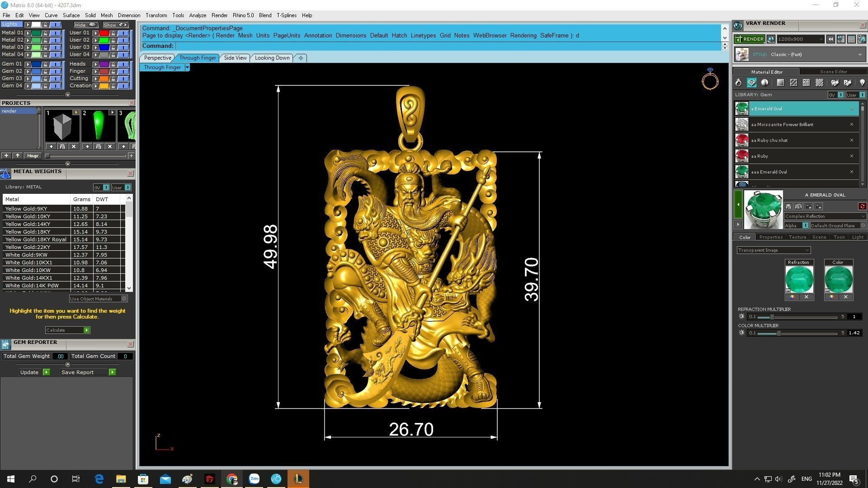Viewport: 868px width, 488px height.
Task: Refresh material preview with red icon
Action: pyautogui.click(x=863, y=206)
